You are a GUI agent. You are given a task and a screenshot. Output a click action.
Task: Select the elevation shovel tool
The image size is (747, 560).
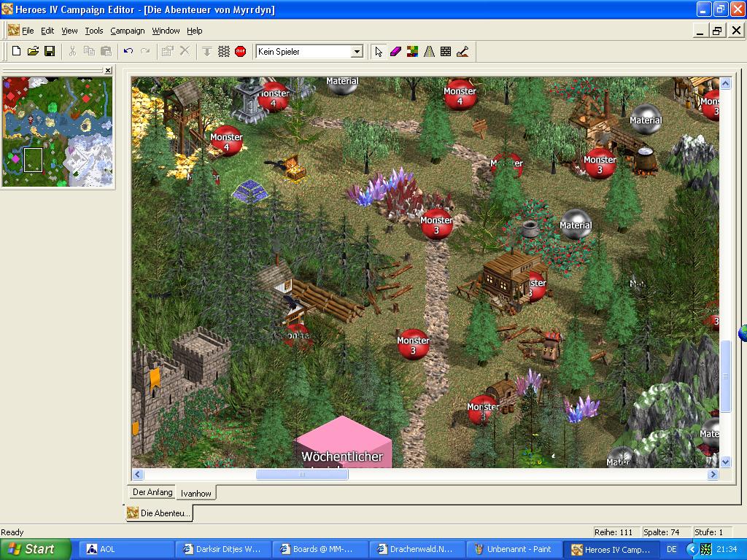462,51
